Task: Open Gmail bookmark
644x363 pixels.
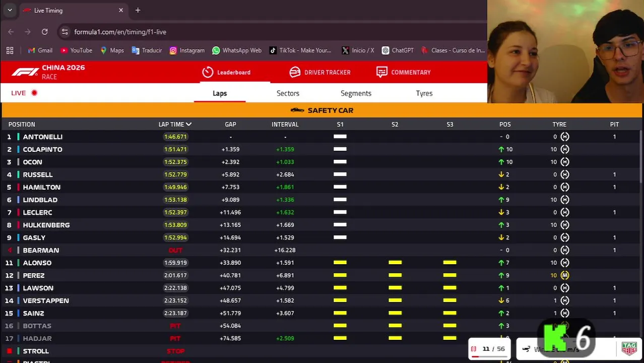Action: (40, 50)
